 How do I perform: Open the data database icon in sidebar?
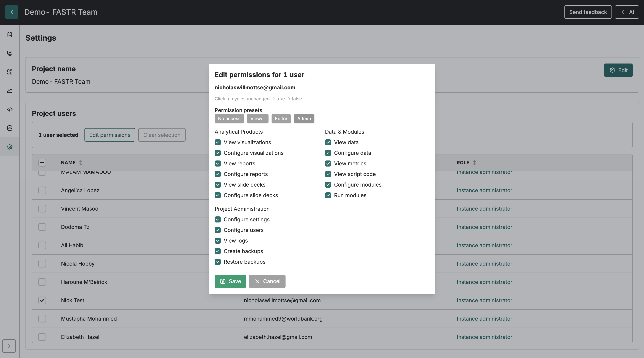click(x=10, y=128)
